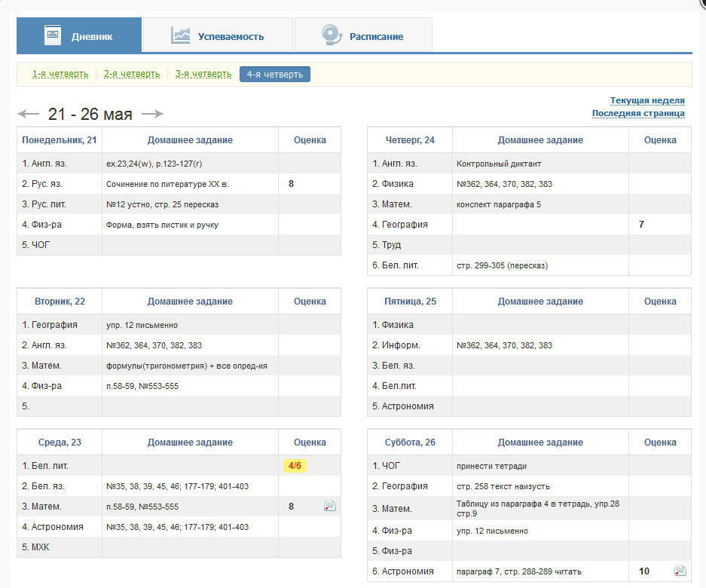The image size is (706, 588).
Task: Click the Успеваемость chart icon
Action: coord(180,35)
